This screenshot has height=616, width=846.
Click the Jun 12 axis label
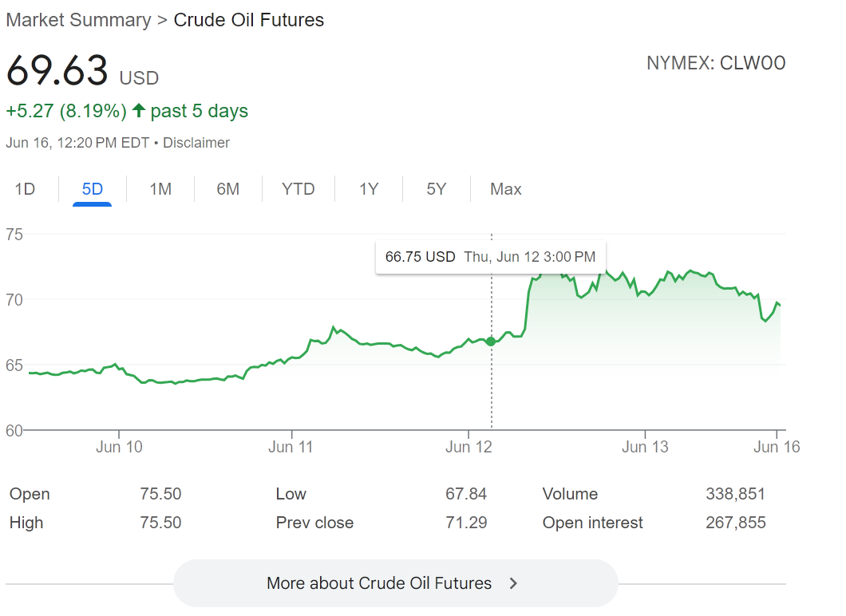(x=468, y=447)
